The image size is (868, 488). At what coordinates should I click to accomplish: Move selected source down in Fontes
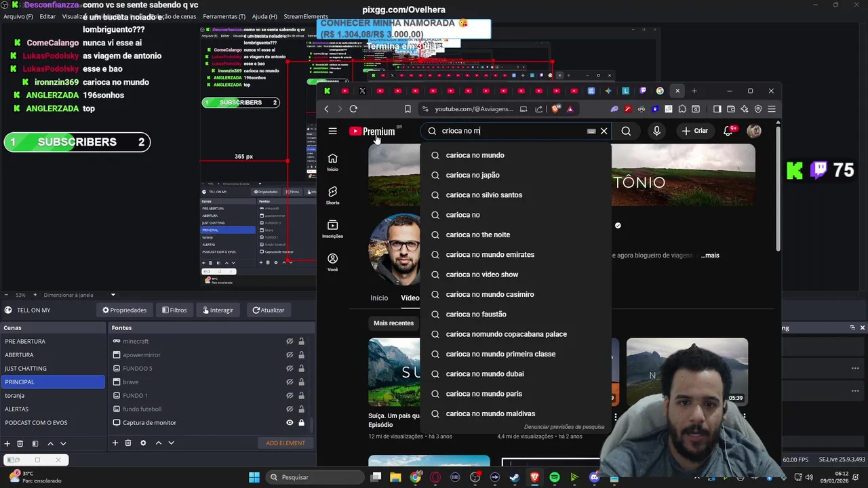click(171, 443)
